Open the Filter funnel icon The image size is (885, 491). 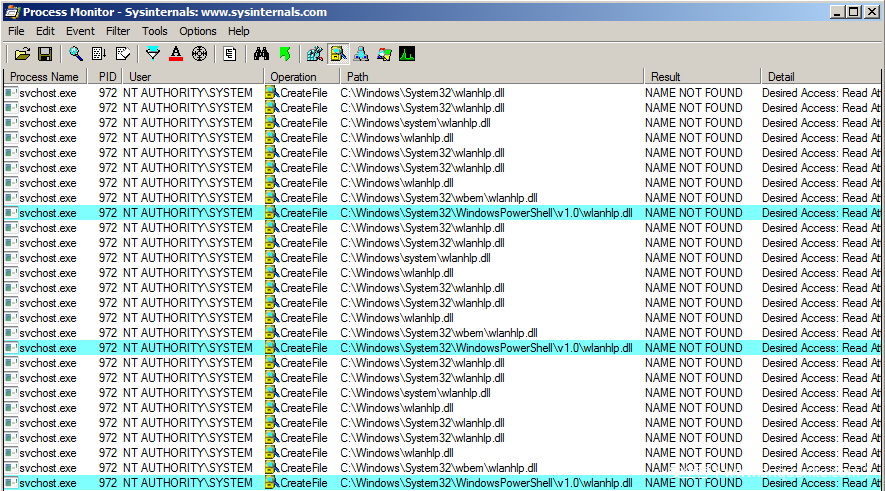[153, 53]
